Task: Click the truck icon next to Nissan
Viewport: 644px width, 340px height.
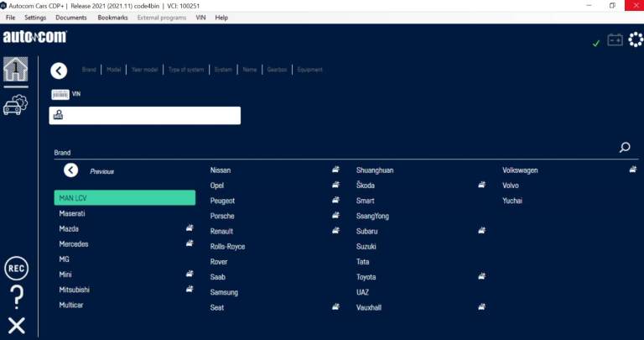Action: point(335,170)
